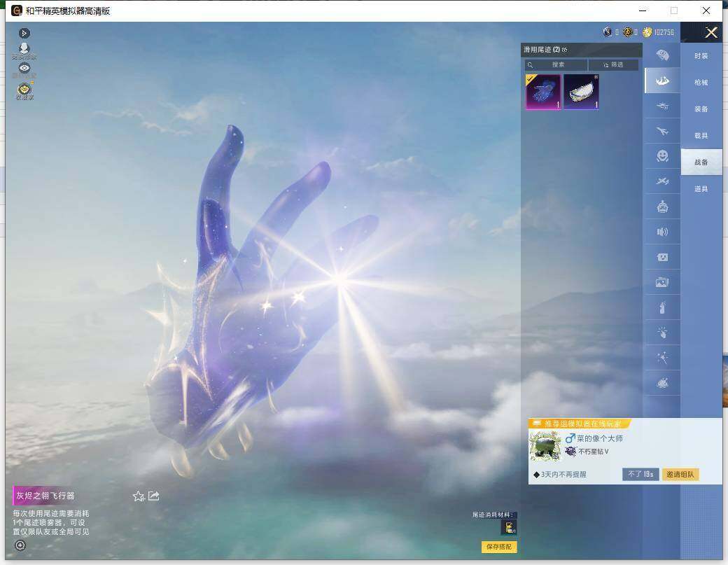Select the airplane skin category icon
This screenshot has height=565, width=728.
[x=662, y=132]
